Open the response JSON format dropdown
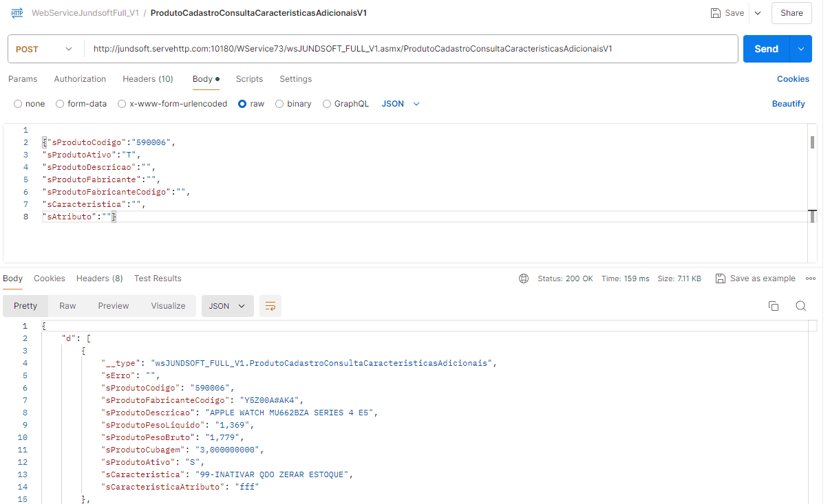The image size is (830, 504). coord(227,306)
